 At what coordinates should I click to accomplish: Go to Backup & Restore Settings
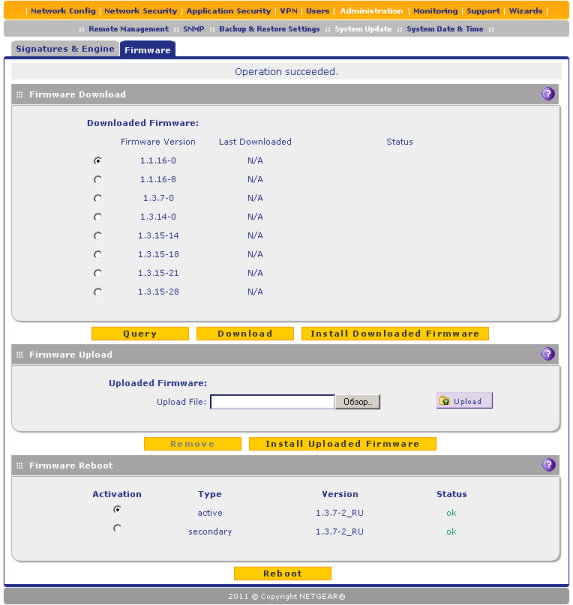coord(269,29)
